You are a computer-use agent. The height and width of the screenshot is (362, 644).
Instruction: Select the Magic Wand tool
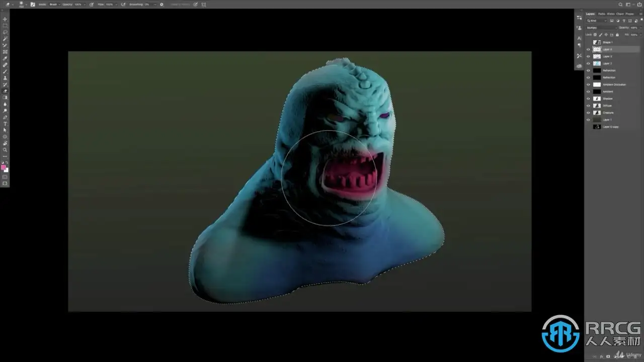click(5, 39)
